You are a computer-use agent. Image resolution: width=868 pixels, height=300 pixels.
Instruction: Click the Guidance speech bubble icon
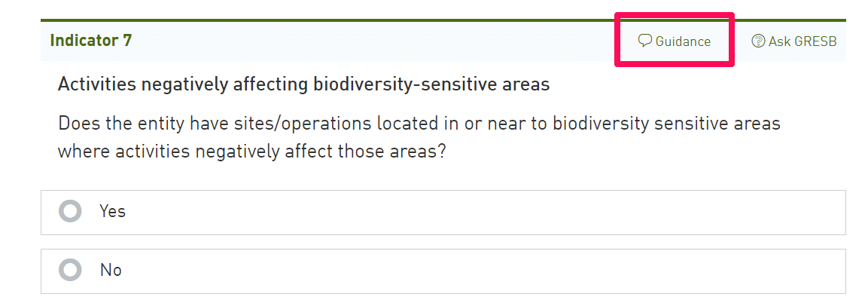645,41
